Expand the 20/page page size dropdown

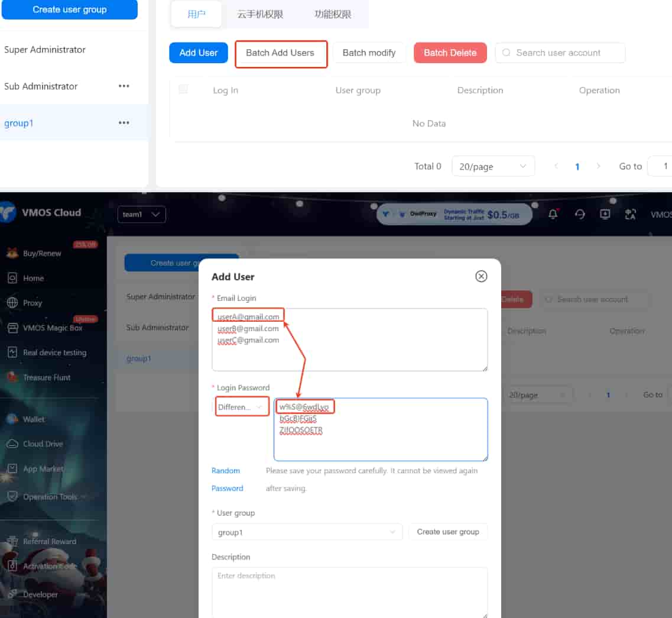pos(493,166)
